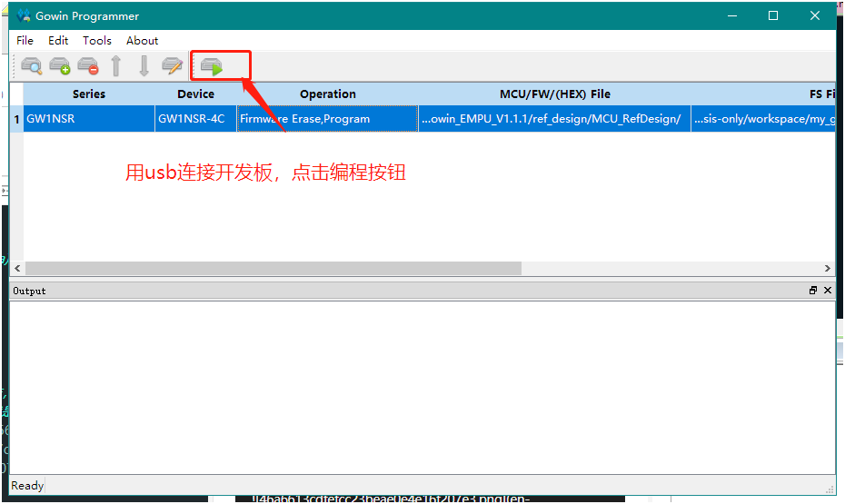Viewport: 845px width, 504px height.
Task: Select the GW1NSR-4C device cell
Action: [x=195, y=118]
